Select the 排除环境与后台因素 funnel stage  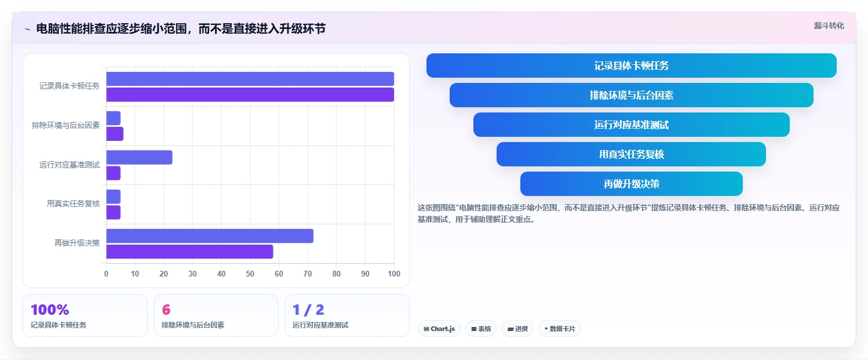632,95
